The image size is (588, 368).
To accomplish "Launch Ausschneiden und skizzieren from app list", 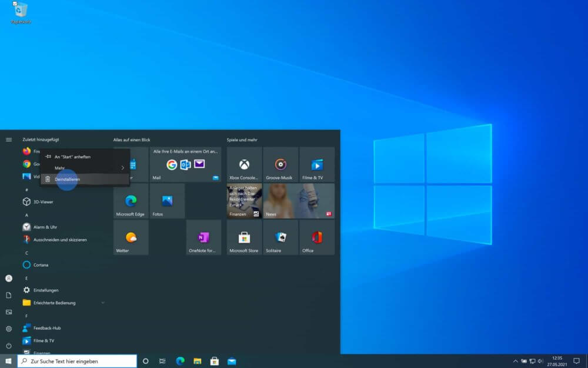I will coord(59,240).
